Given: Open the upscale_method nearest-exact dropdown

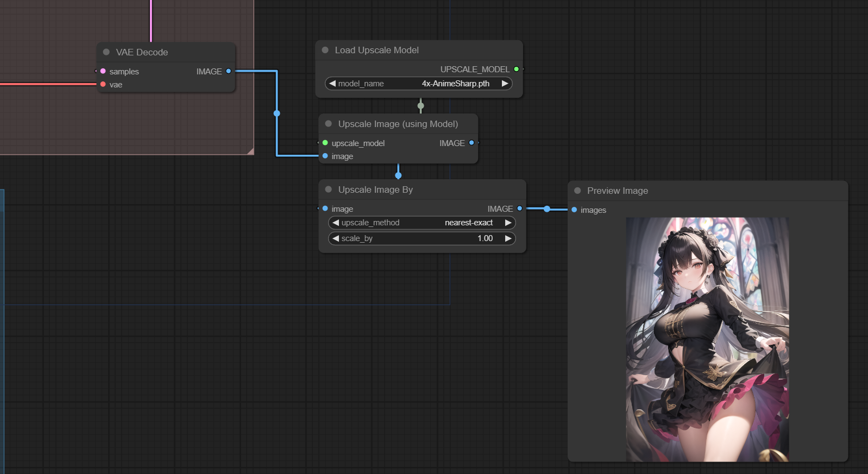Looking at the screenshot, I should tap(422, 223).
